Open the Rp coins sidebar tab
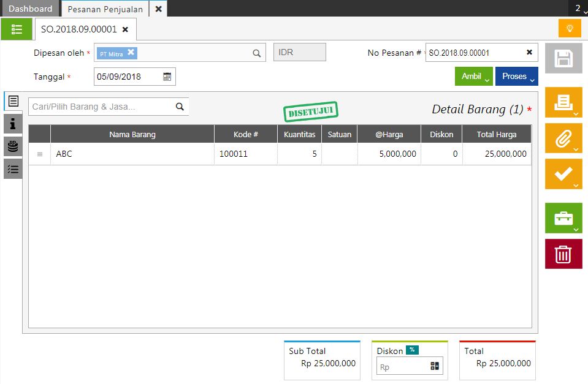The height and width of the screenshot is (384, 588). [x=13, y=146]
